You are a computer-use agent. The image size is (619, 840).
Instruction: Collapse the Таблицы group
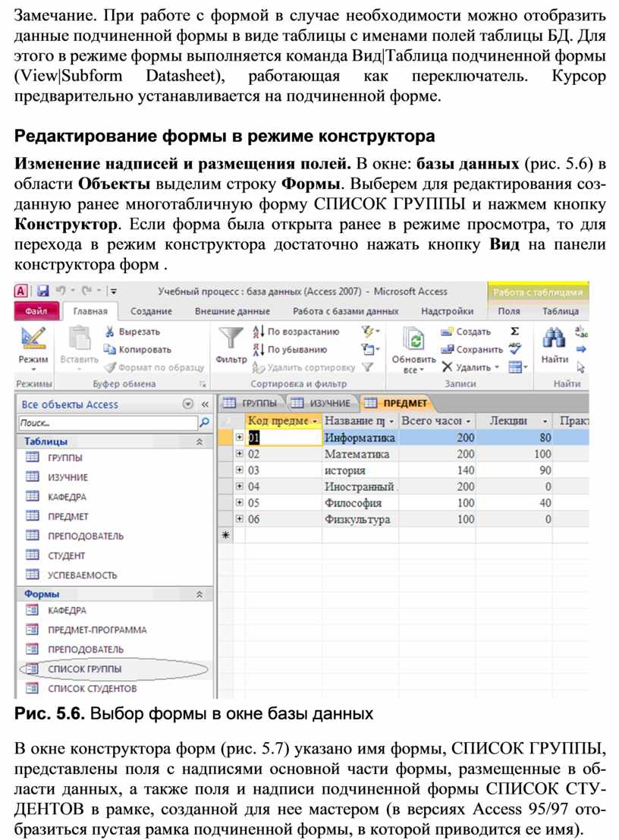coord(200,442)
